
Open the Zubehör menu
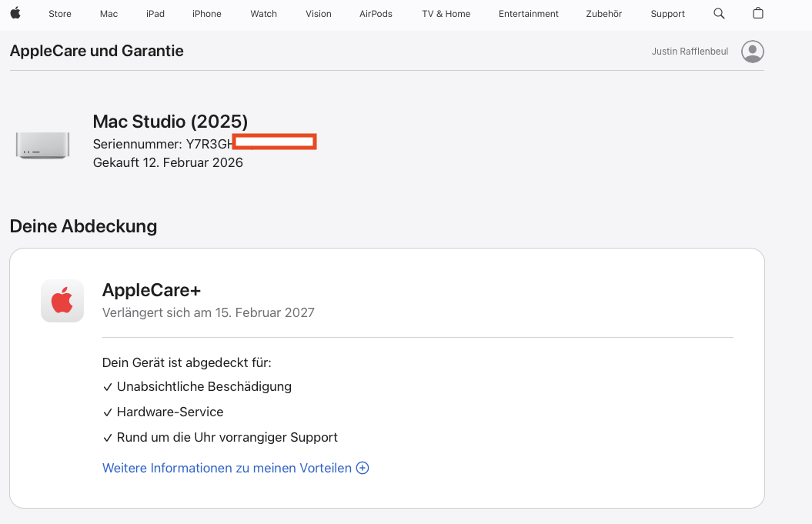[x=604, y=14]
